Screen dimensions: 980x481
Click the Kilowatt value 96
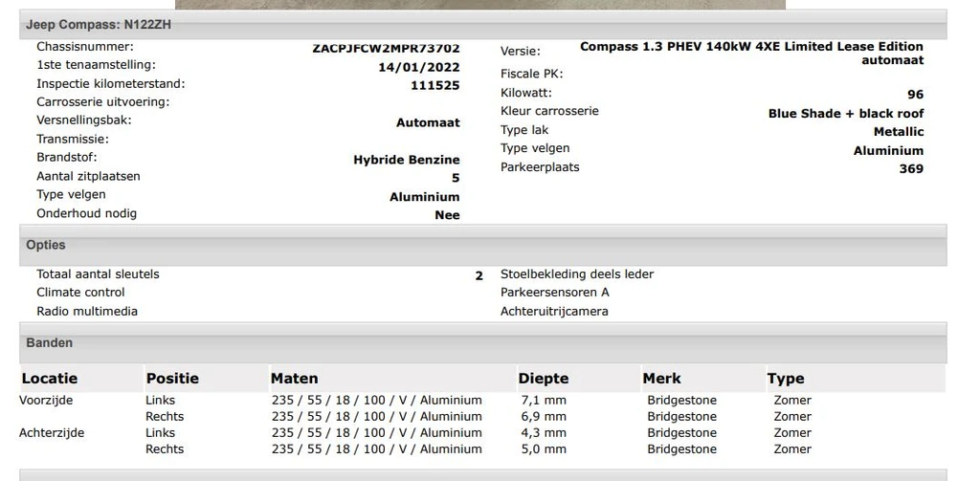coord(916,95)
